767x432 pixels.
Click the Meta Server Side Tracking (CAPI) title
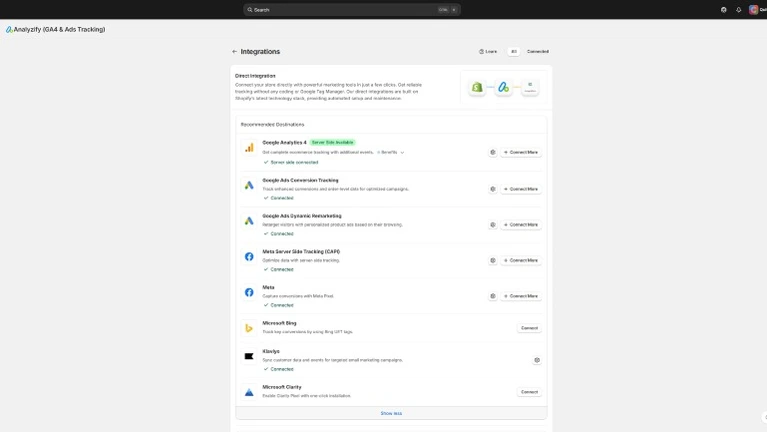pos(301,251)
